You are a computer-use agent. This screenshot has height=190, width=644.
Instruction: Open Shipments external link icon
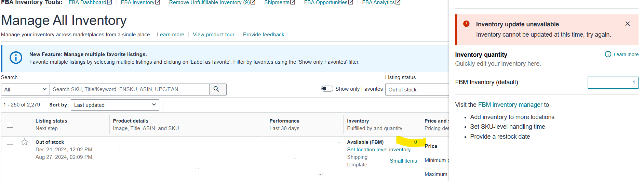(x=293, y=2)
